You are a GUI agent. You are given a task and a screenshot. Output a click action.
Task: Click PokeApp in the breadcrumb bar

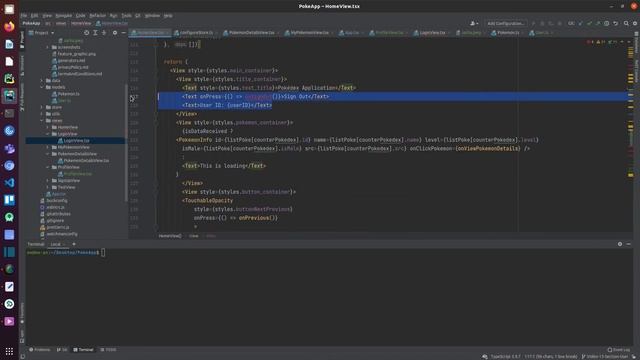click(31, 24)
